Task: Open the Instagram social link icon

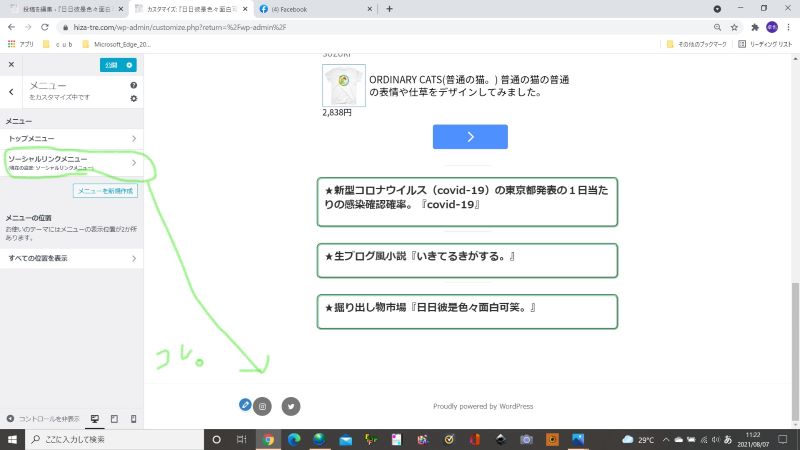Action: (x=262, y=407)
